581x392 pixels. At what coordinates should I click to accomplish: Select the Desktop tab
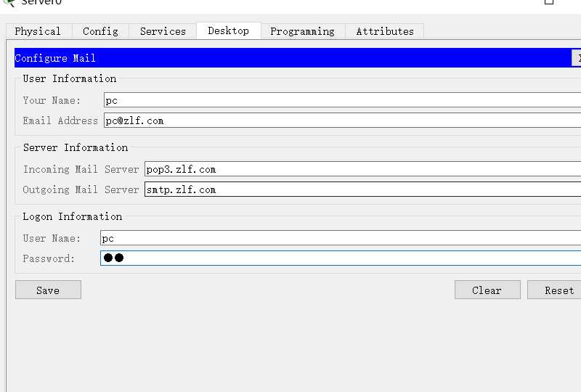point(229,30)
